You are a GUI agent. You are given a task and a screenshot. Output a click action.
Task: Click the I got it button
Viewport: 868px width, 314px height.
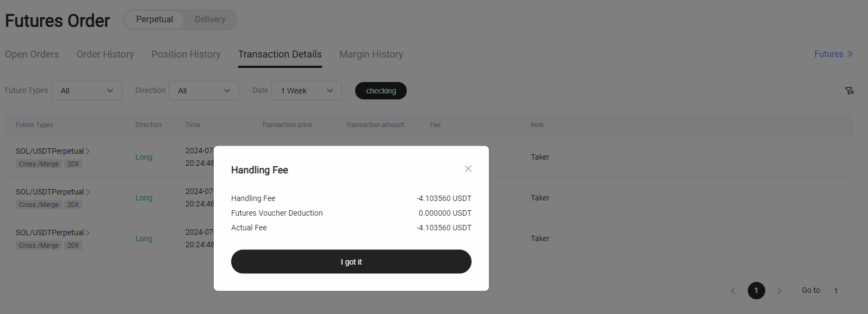point(351,262)
